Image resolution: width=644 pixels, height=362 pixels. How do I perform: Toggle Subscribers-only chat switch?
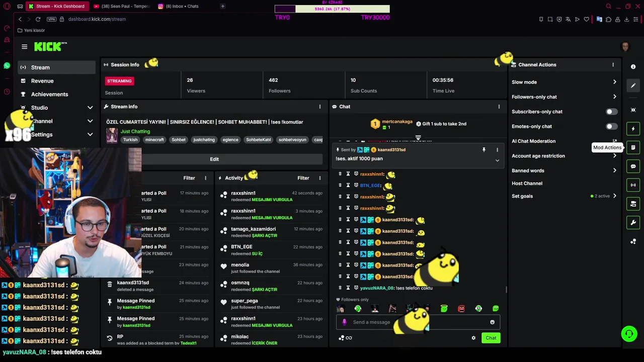(x=611, y=112)
